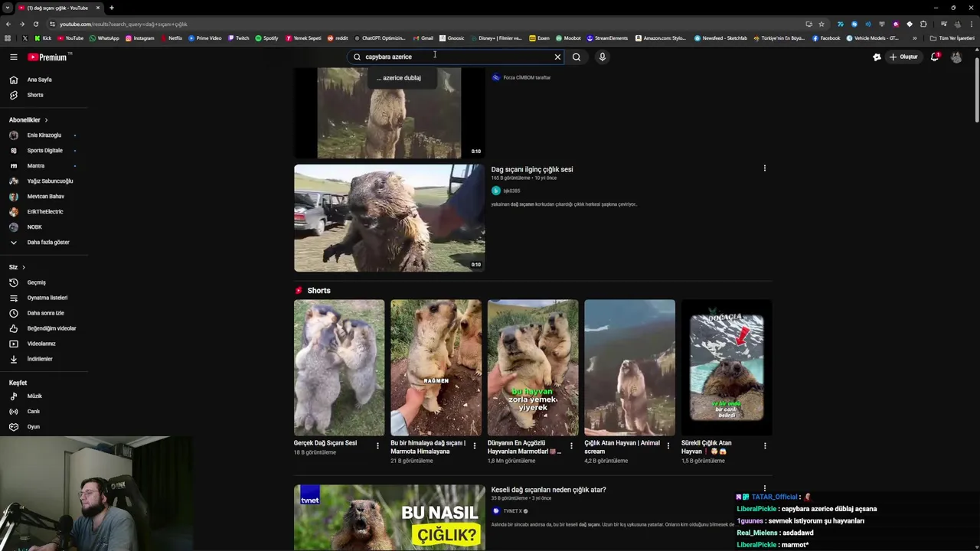Expand the Abonelikler section arrow
980x551 pixels.
46,120
